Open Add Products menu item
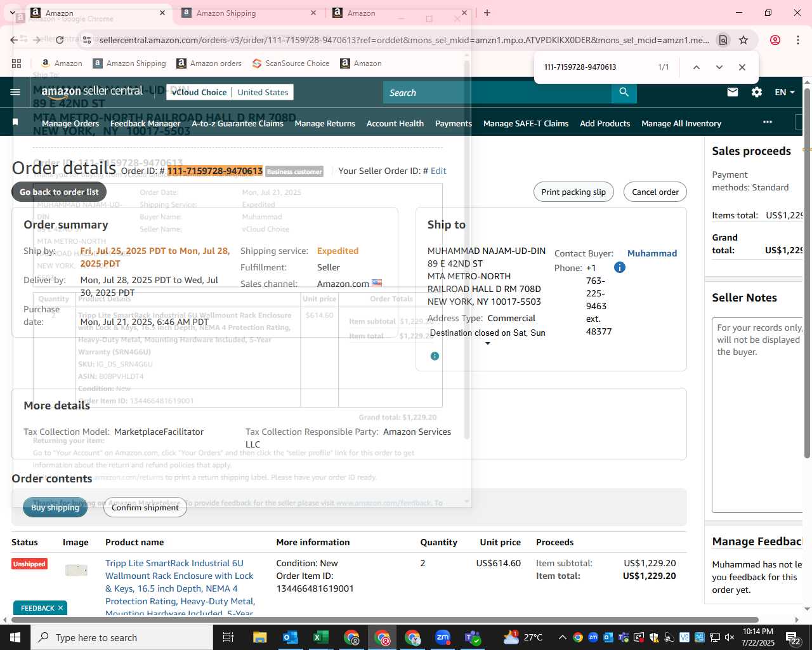The width and height of the screenshot is (812, 650). (x=605, y=123)
